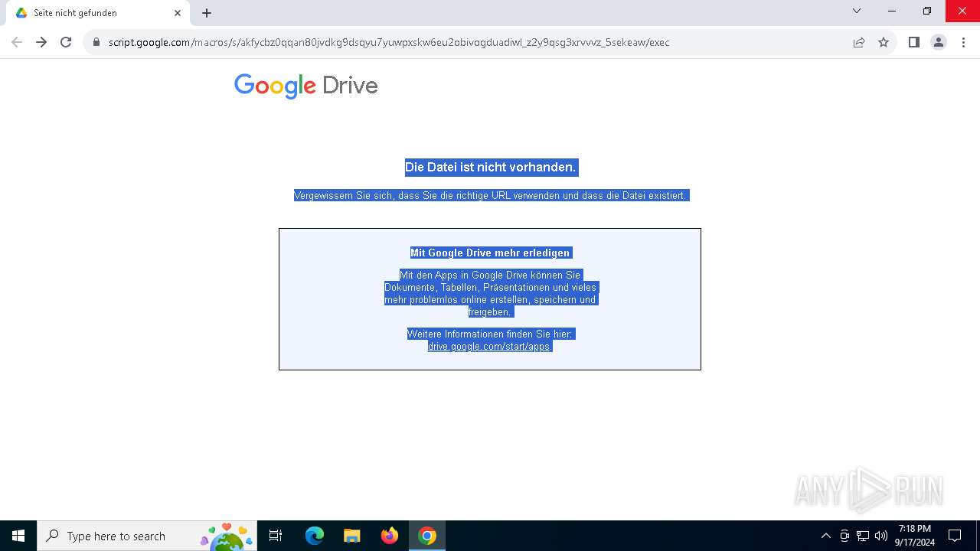This screenshot has width=980, height=551.
Task: Open a new tab with plus button
Action: 207,13
